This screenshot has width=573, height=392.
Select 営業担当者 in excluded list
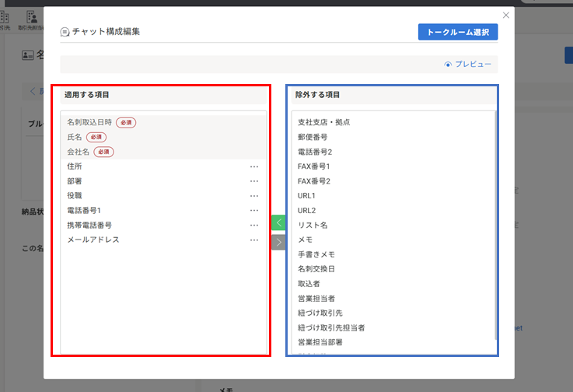(x=316, y=299)
